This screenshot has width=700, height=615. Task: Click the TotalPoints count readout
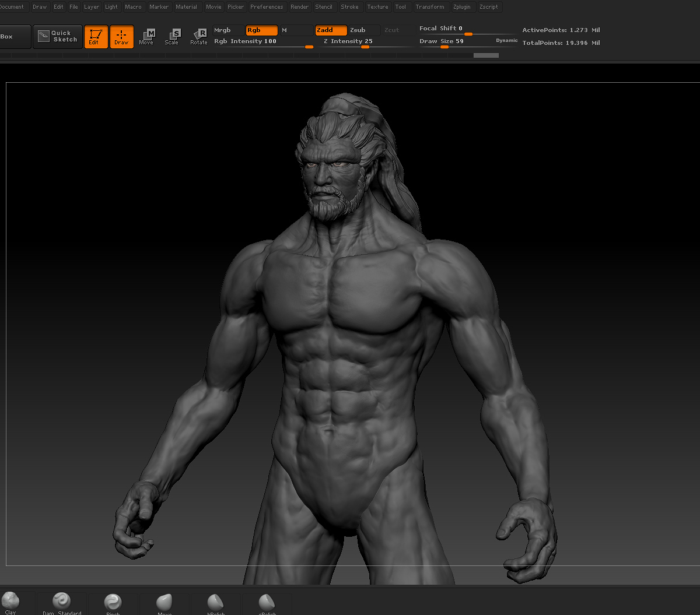coord(561,43)
